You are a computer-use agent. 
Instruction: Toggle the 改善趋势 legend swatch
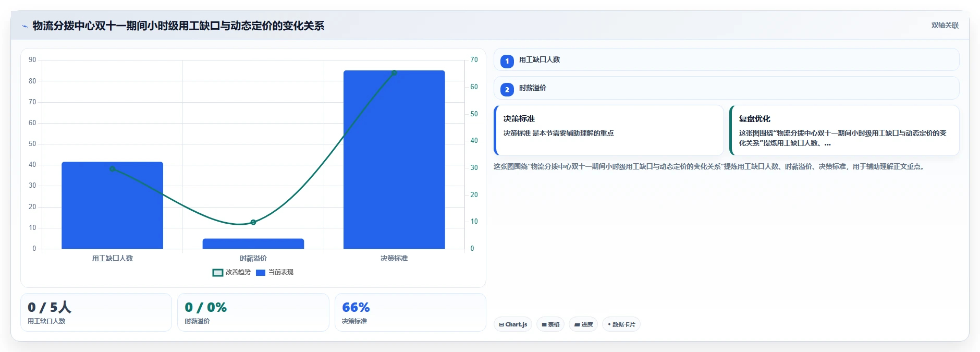pyautogui.click(x=218, y=272)
